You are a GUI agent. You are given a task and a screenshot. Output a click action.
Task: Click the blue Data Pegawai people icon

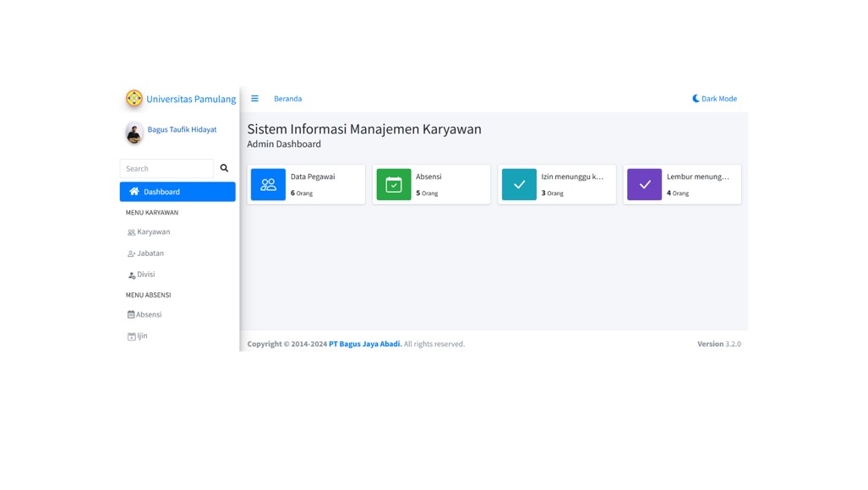269,184
